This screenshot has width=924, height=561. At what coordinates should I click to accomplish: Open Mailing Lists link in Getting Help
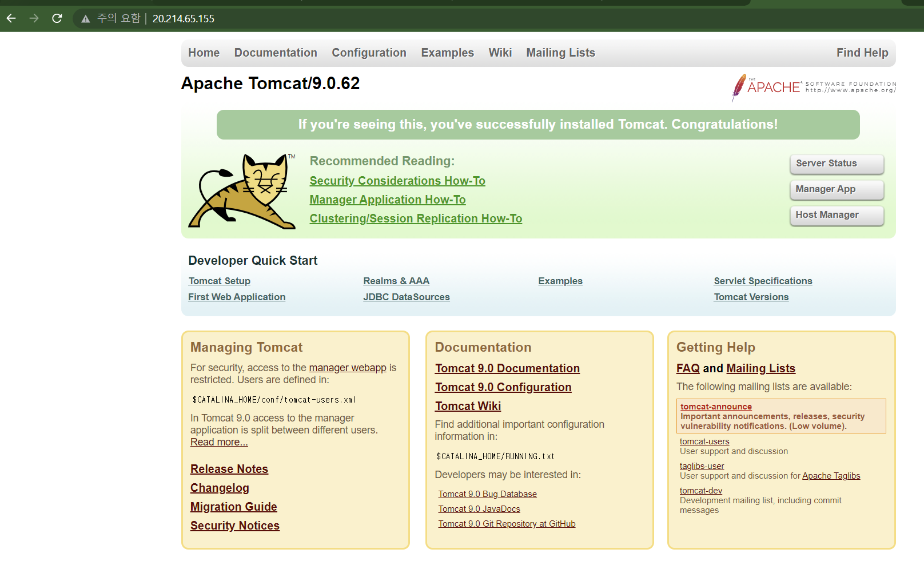pyautogui.click(x=761, y=368)
